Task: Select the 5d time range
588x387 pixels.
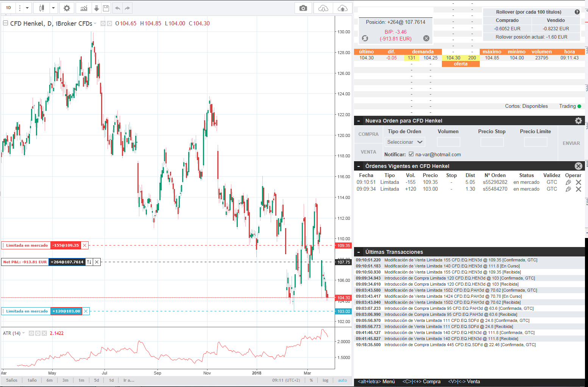Action: coord(97,380)
